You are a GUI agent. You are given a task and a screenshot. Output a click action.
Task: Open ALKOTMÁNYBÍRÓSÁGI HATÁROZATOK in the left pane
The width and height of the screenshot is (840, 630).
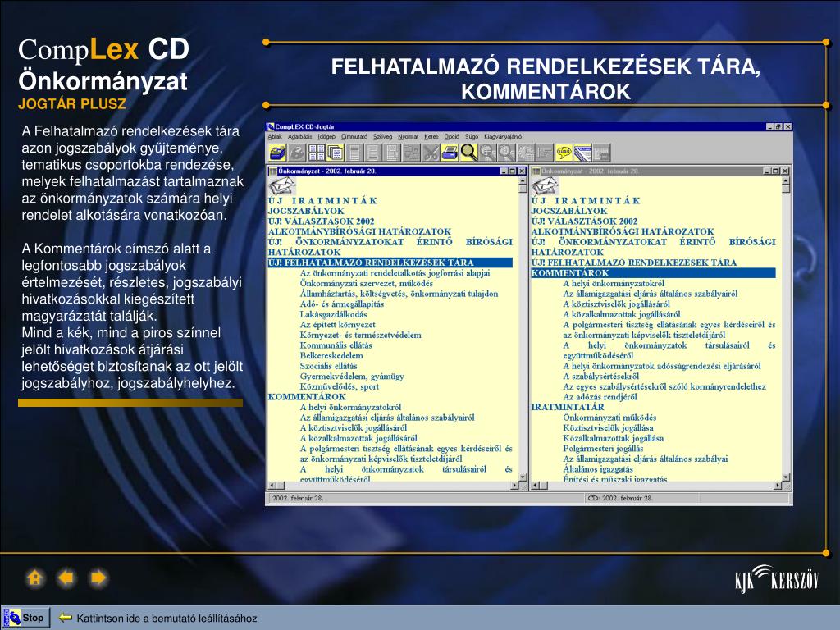pyautogui.click(x=359, y=231)
